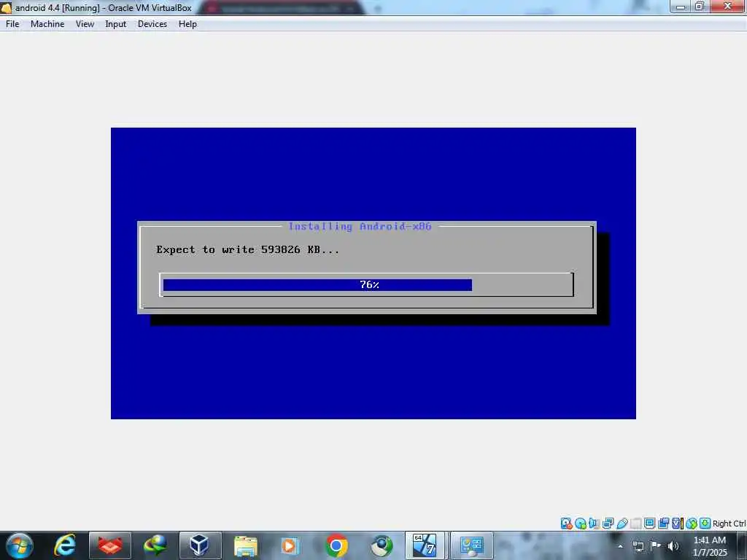The image size is (747, 560).
Task: Open the View menu
Action: click(x=85, y=24)
